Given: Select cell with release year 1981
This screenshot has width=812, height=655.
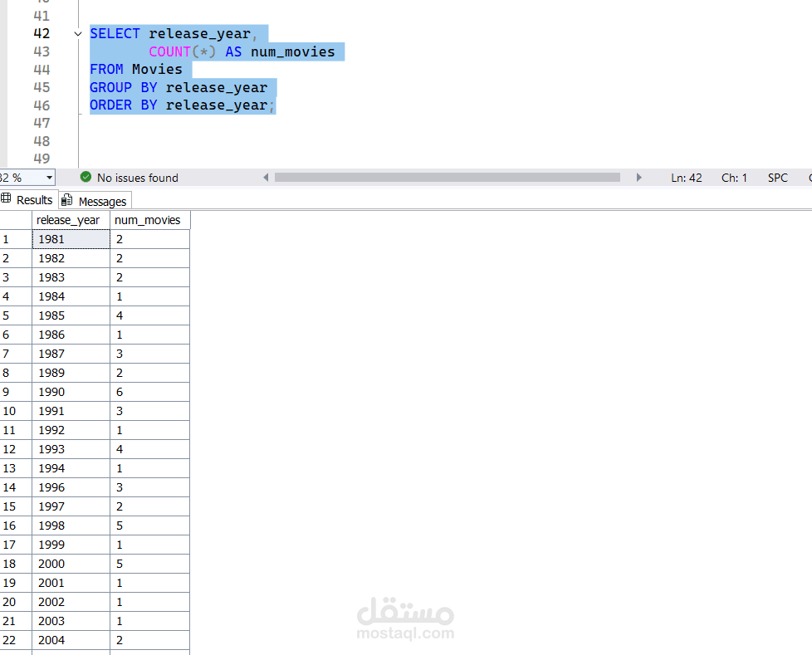Looking at the screenshot, I should pyautogui.click(x=71, y=239).
